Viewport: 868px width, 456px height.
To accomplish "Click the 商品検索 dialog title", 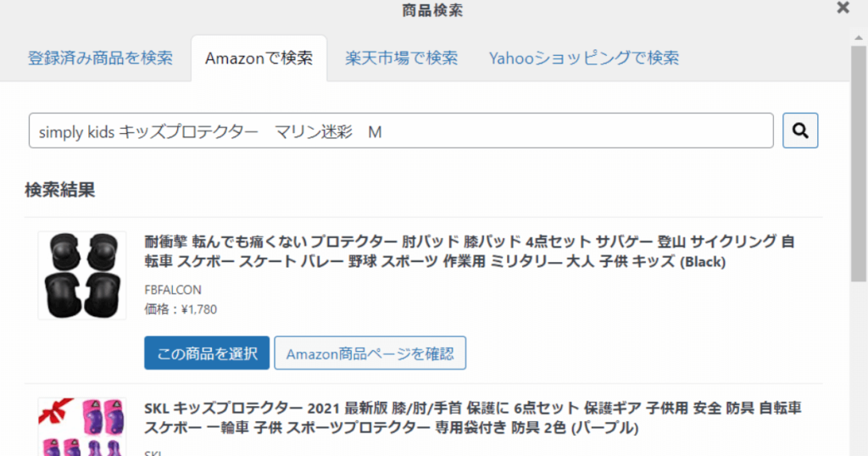I will coord(432,10).
